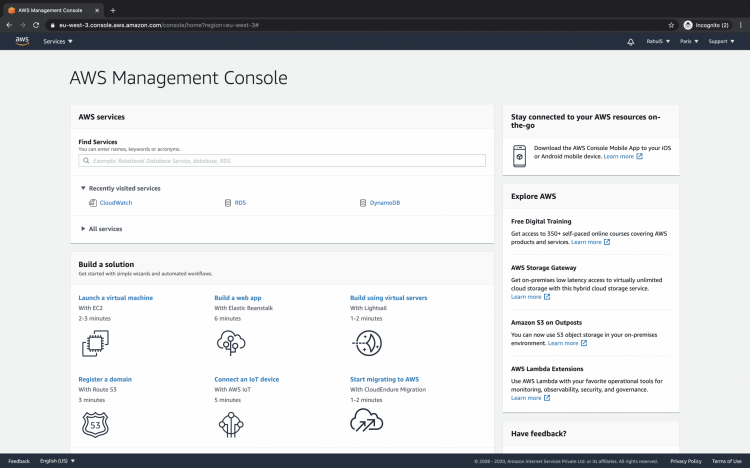Select the AWS Management Console browser tab
The width and height of the screenshot is (750, 468).
52,10
